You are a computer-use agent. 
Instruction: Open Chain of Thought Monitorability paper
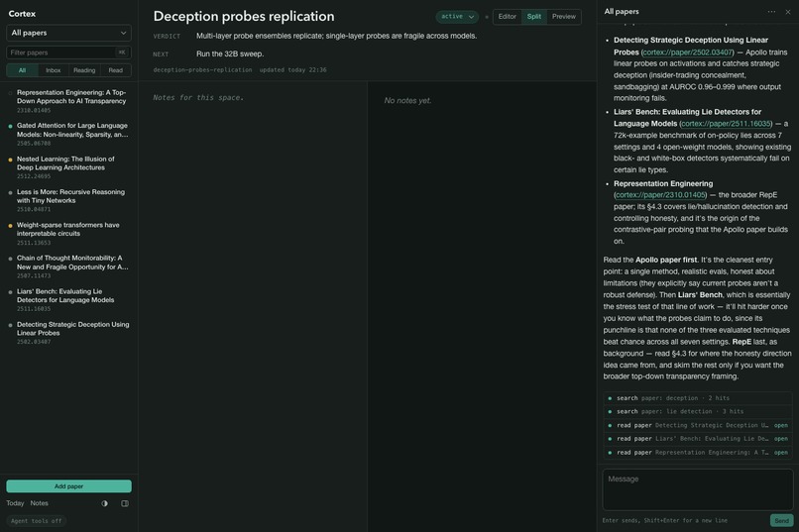[68, 266]
